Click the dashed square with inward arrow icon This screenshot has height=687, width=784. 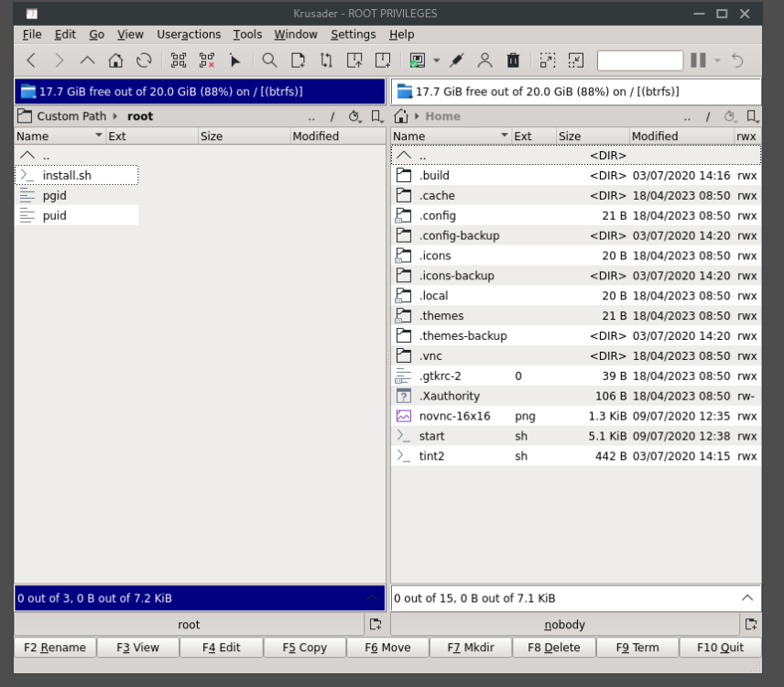pos(576,60)
